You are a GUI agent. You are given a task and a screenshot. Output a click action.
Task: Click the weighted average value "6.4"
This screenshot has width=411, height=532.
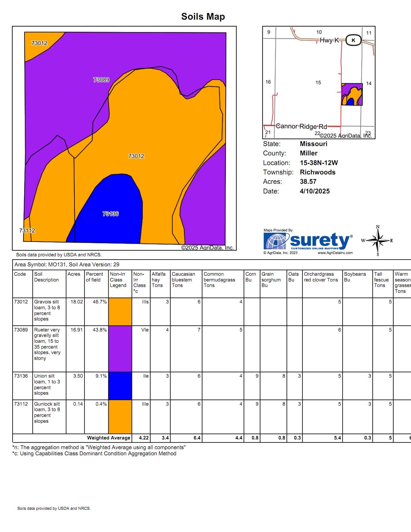[x=197, y=438]
